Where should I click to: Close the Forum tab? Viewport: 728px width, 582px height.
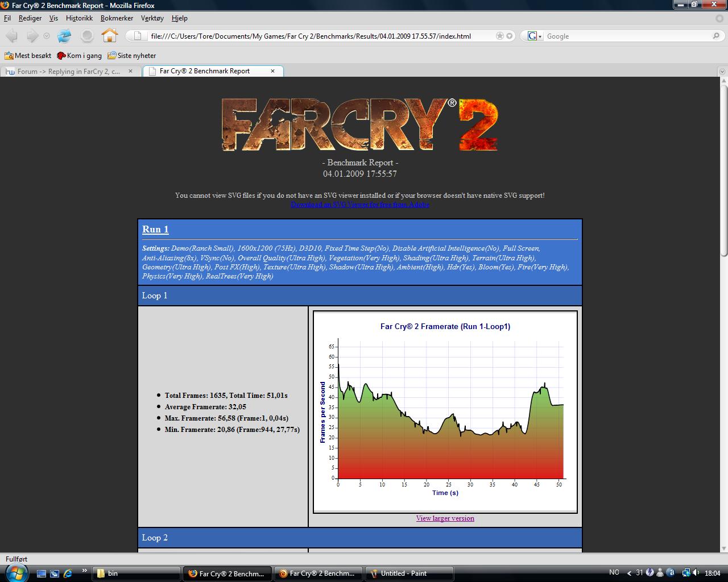coord(130,72)
